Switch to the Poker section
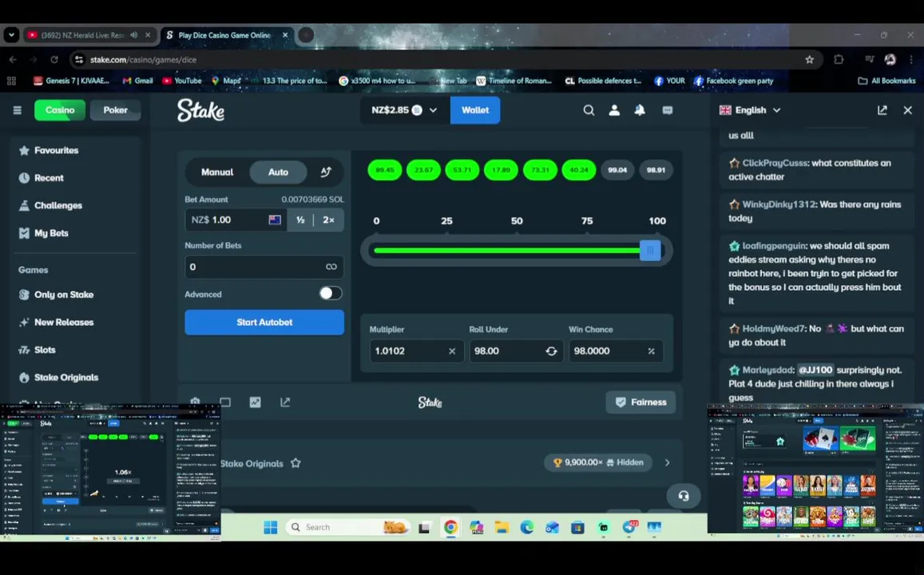 (x=115, y=110)
